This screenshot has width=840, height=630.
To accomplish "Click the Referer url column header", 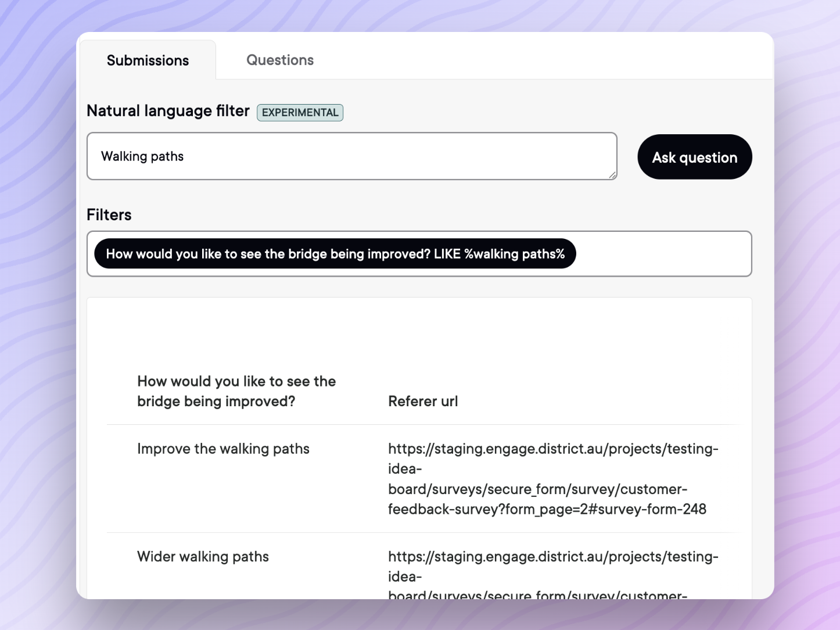I will click(x=423, y=401).
